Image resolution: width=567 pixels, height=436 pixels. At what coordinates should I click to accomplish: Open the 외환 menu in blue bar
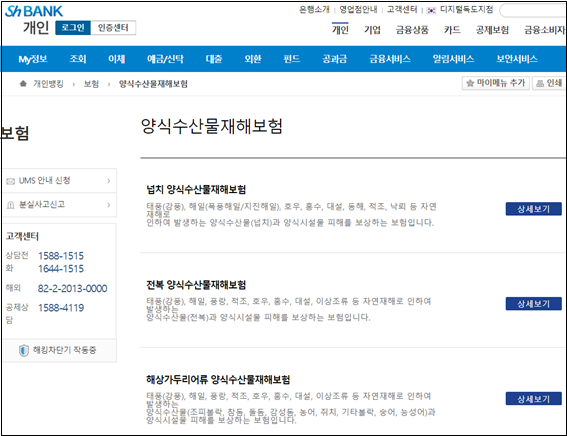coord(252,59)
